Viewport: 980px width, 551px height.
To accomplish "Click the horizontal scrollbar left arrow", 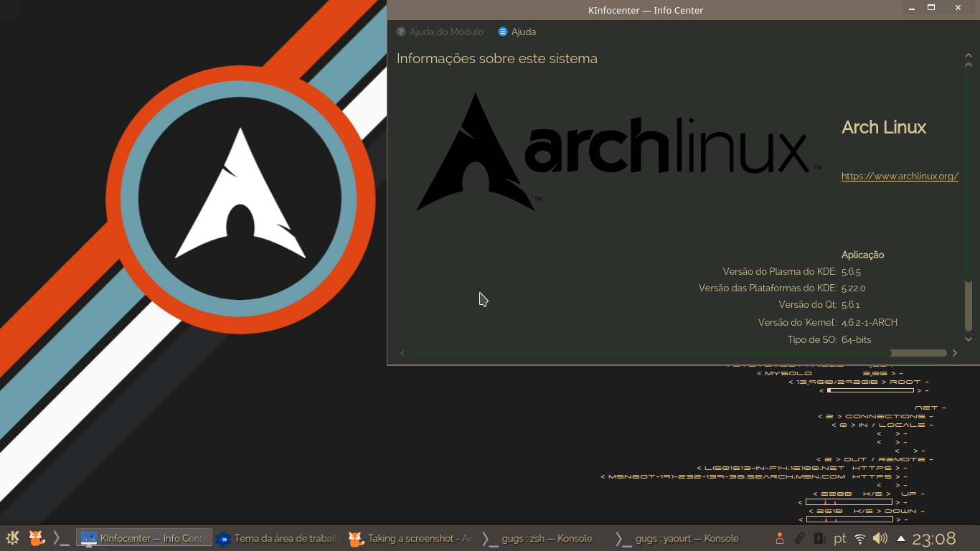I will (x=402, y=353).
